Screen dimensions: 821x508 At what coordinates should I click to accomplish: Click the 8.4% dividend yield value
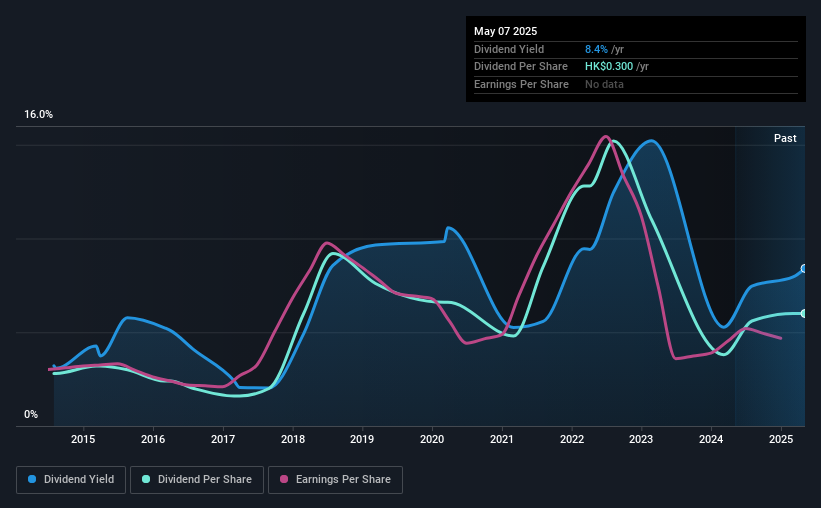coord(596,49)
